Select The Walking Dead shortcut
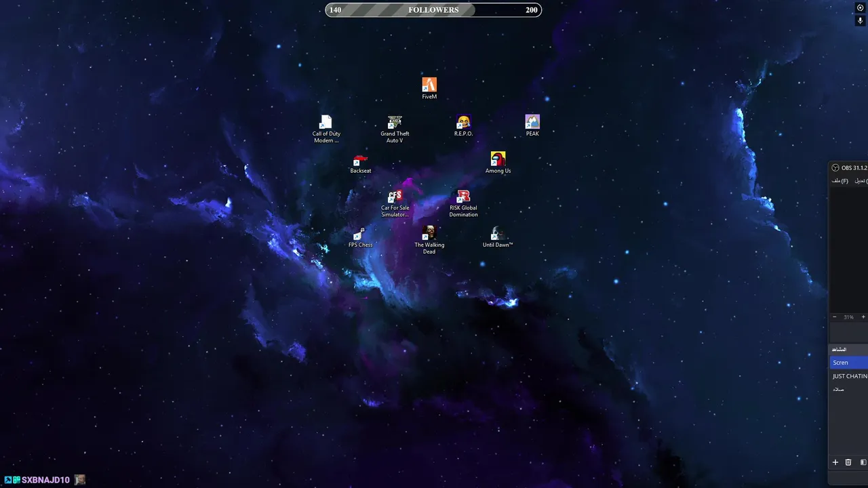The height and width of the screenshot is (488, 868). tap(429, 241)
